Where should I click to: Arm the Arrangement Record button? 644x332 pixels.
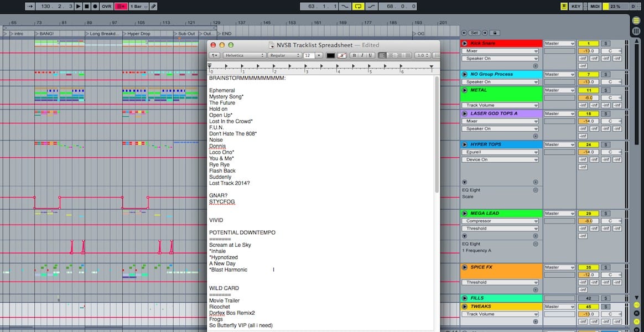point(96,6)
